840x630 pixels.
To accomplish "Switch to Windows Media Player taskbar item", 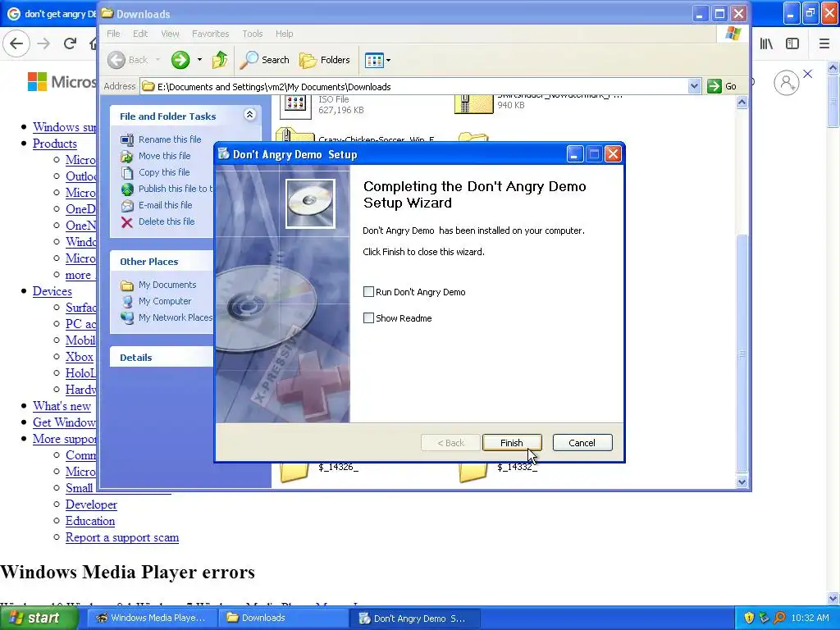I will click(152, 618).
